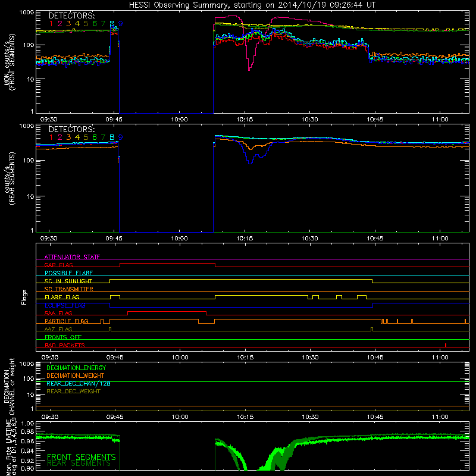
Task: Click the red BAD_PACKETS spike near 11:00
Action: [445, 345]
